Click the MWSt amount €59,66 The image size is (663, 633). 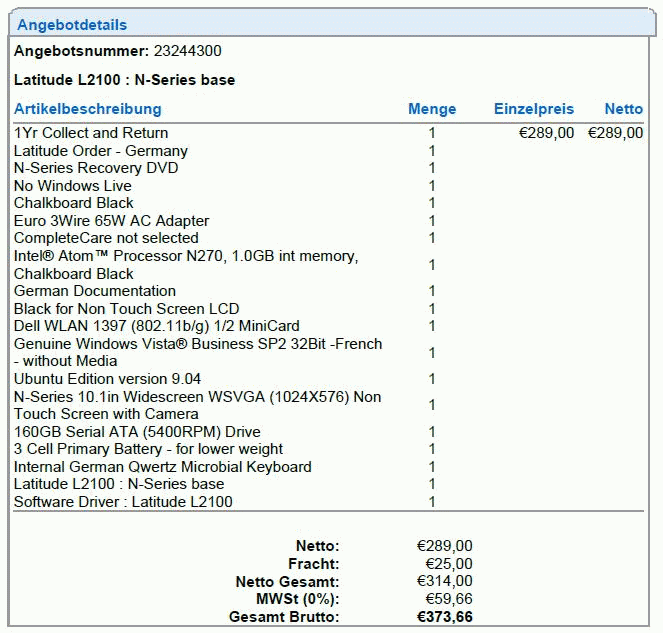(449, 599)
